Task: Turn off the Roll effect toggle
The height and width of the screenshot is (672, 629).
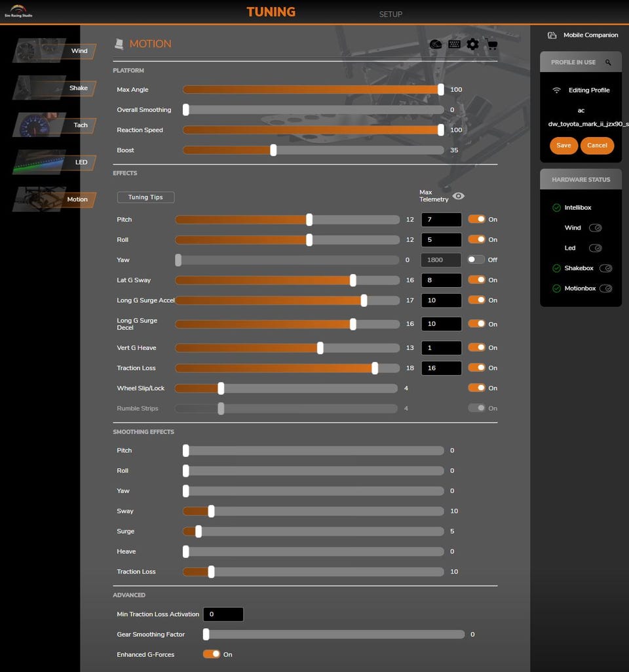Action: (x=476, y=239)
